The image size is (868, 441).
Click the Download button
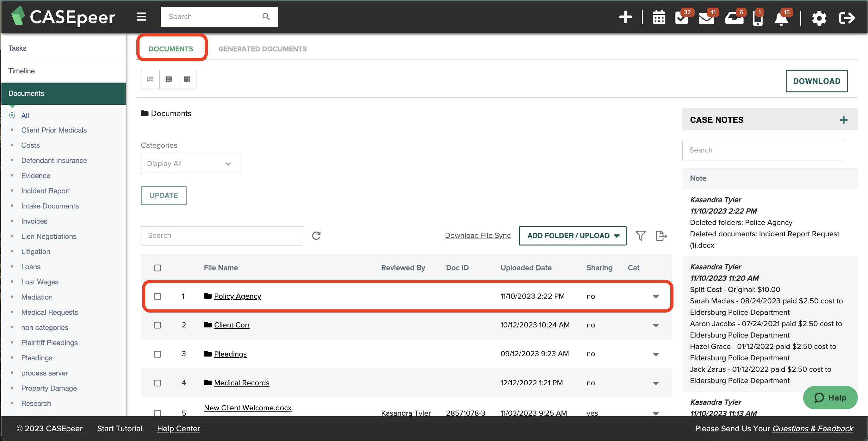point(816,81)
